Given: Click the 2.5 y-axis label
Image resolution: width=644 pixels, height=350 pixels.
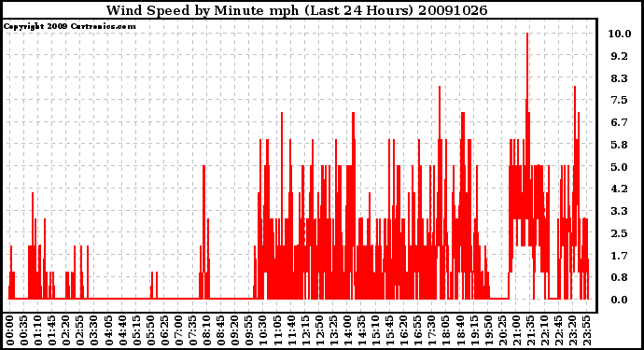Looking at the screenshot, I should [x=620, y=233].
